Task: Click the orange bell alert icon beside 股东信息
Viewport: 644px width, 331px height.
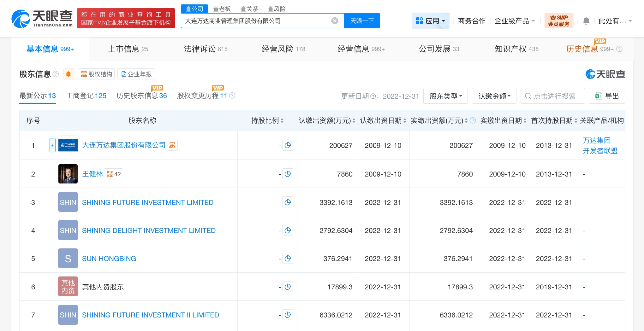Action: click(x=68, y=74)
